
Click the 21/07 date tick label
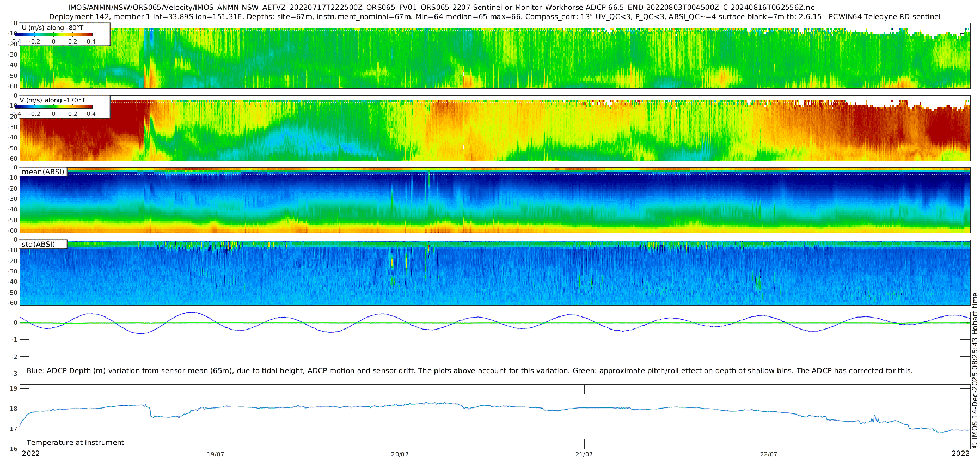(x=584, y=454)
